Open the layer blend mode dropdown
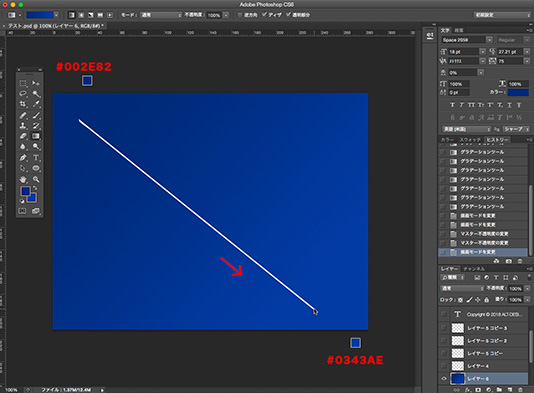534x393 pixels. (462, 288)
